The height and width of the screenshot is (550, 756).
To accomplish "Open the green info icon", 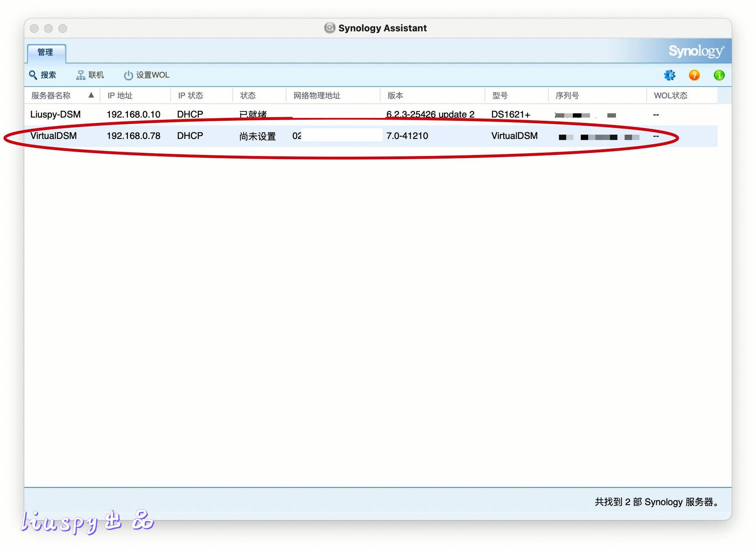I will pyautogui.click(x=719, y=75).
